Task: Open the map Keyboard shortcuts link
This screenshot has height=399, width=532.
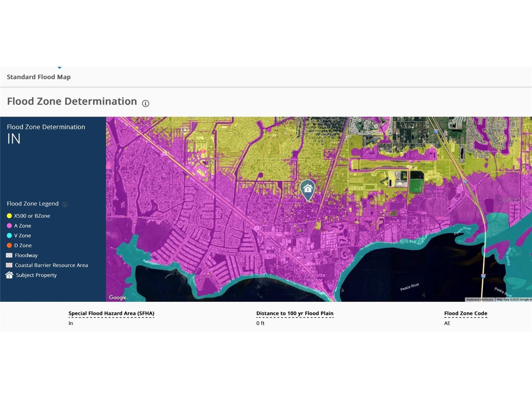Action: tap(479, 299)
